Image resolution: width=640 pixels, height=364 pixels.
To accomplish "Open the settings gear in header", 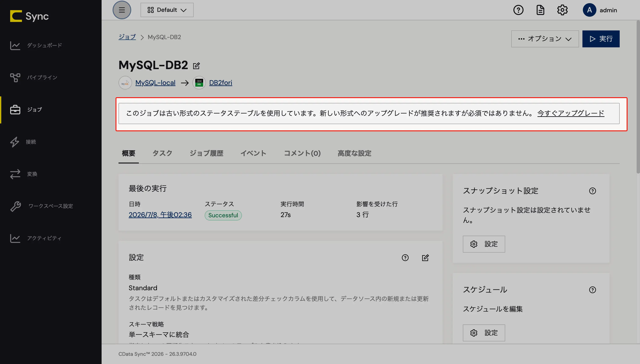I will (562, 10).
